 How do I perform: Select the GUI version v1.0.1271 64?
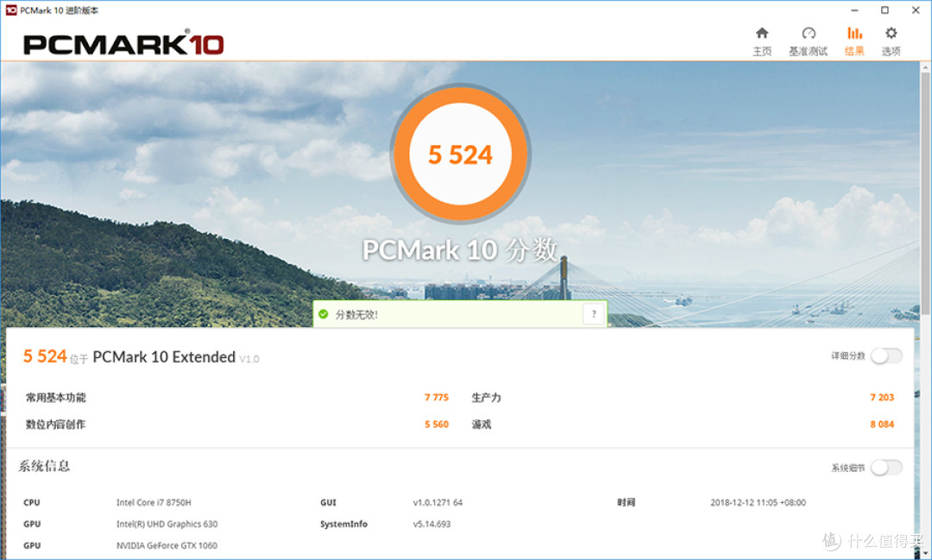pyautogui.click(x=438, y=502)
